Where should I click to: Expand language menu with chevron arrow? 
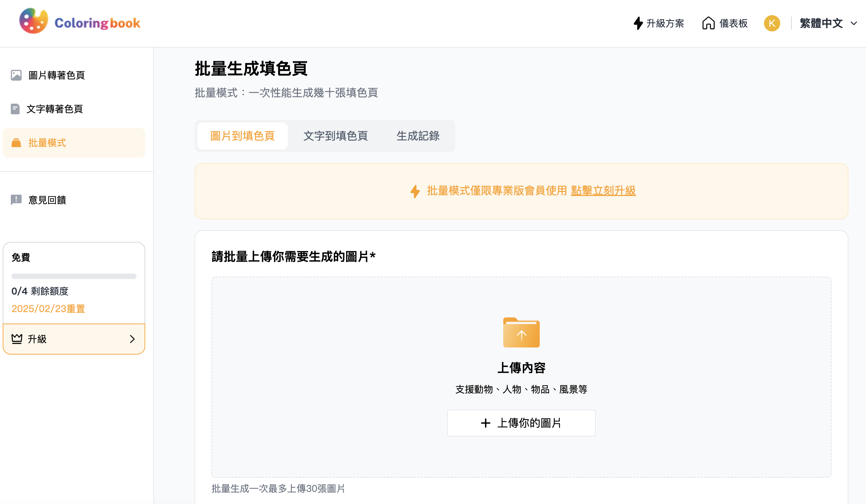(x=854, y=23)
